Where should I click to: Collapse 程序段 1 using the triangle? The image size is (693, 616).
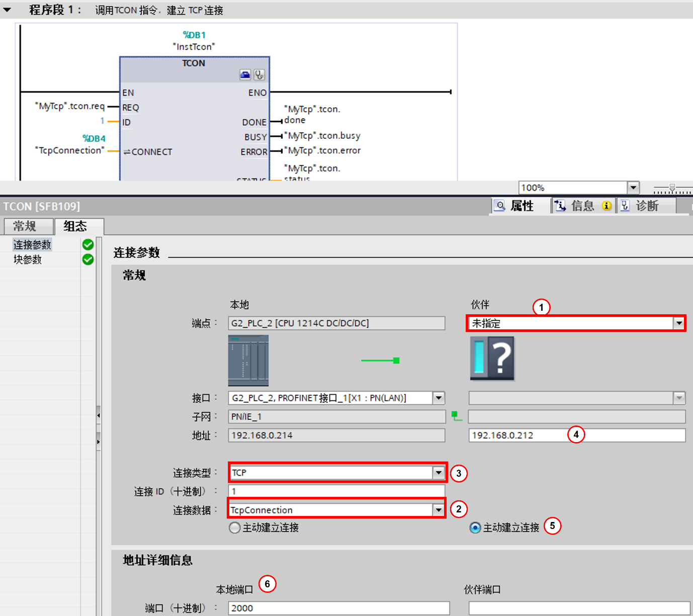click(x=7, y=9)
